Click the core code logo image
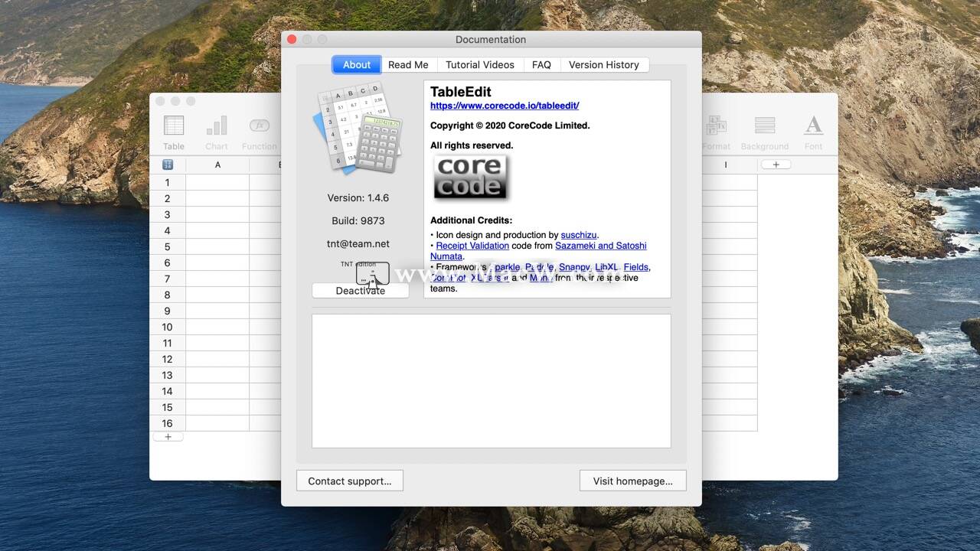 (471, 177)
